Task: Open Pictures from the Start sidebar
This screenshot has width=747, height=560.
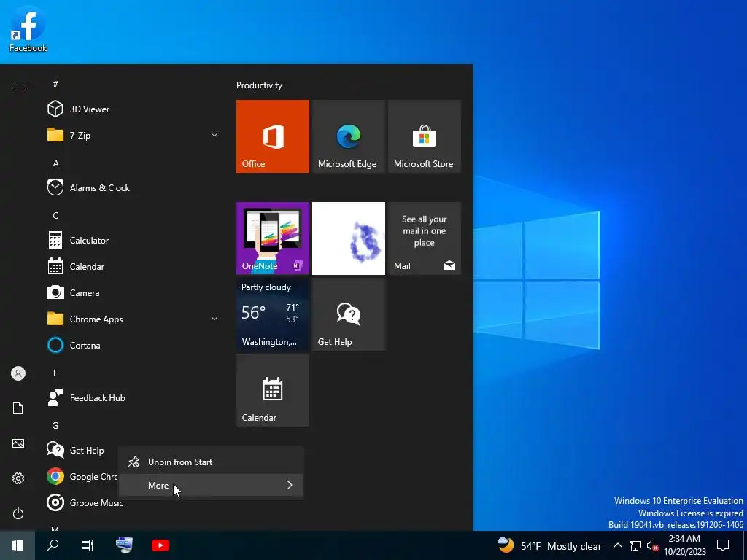Action: point(18,443)
